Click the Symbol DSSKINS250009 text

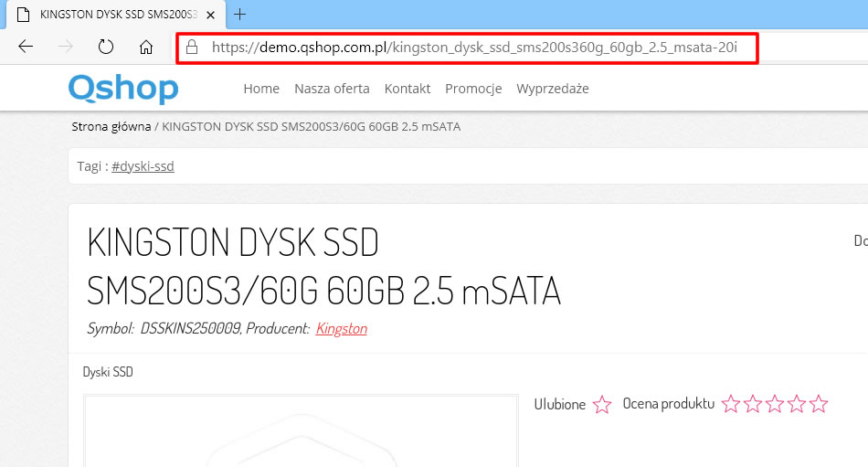pyautogui.click(x=164, y=328)
